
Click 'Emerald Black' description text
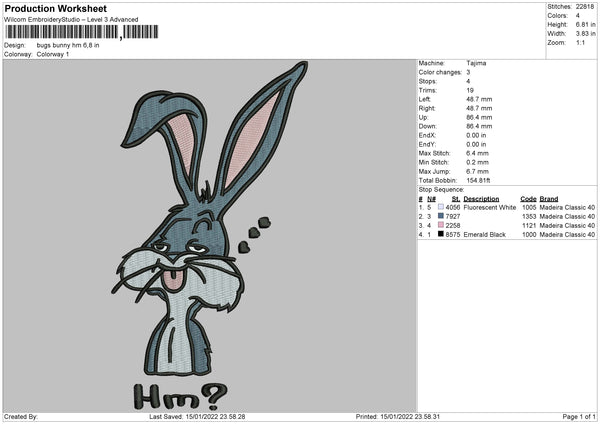point(484,235)
